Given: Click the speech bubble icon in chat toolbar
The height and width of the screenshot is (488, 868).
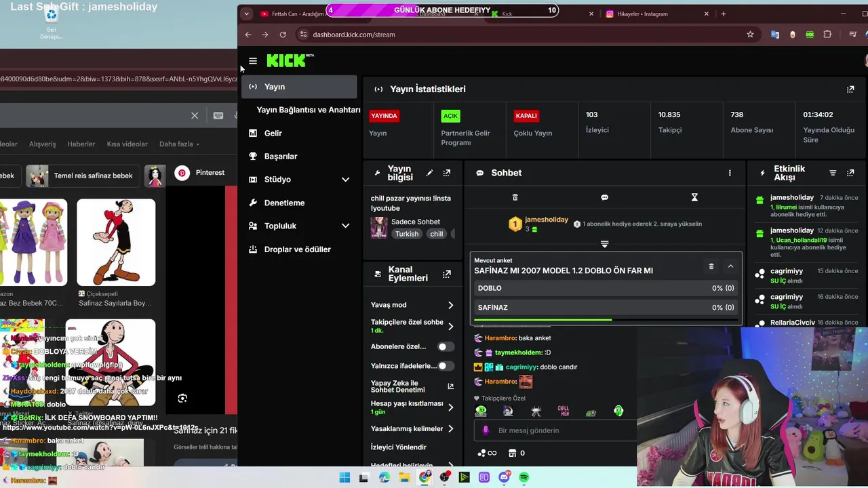Looking at the screenshot, I should point(604,197).
